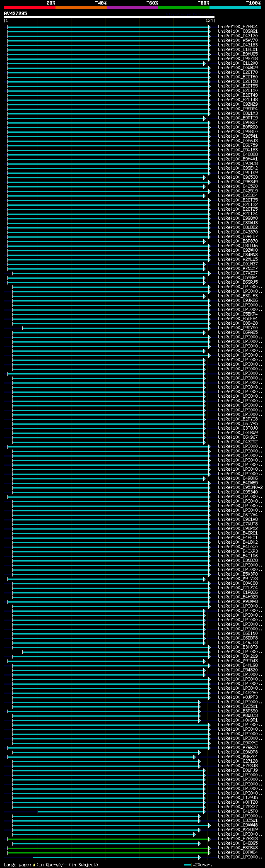Viewport: 265px width, 868px height.
Task: Select the UniRef100_A7RKZ0 label
Action: pyautogui.click(x=238, y=748)
